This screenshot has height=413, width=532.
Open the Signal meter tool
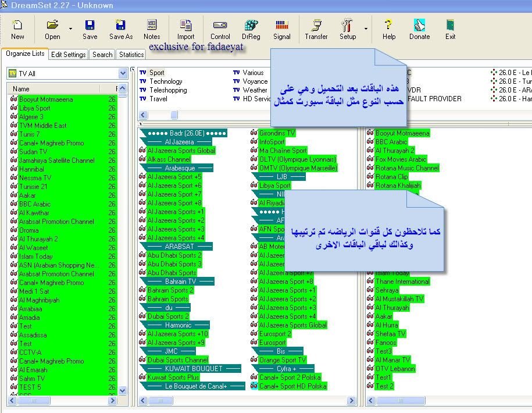tap(282, 30)
